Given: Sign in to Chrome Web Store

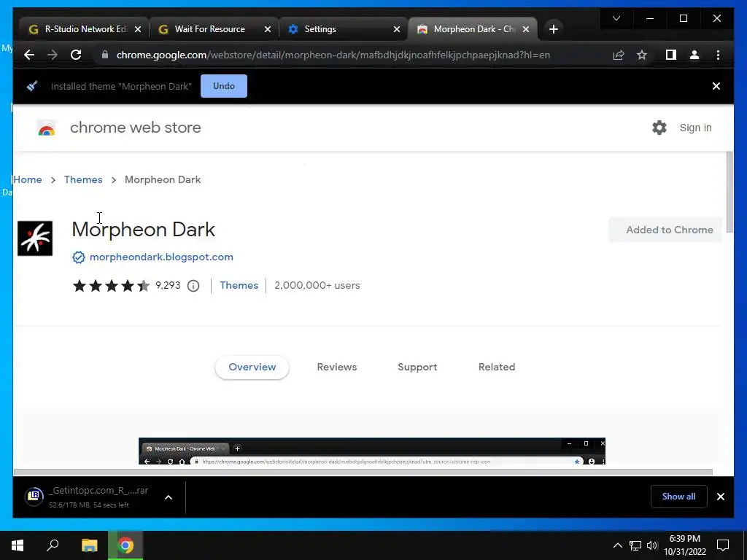Looking at the screenshot, I should 695,128.
